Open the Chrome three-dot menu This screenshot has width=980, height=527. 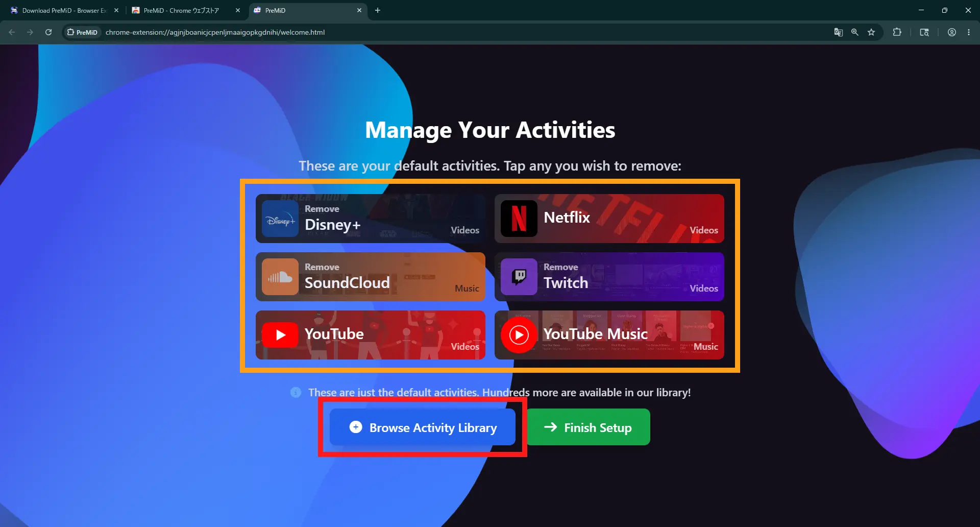pos(969,32)
